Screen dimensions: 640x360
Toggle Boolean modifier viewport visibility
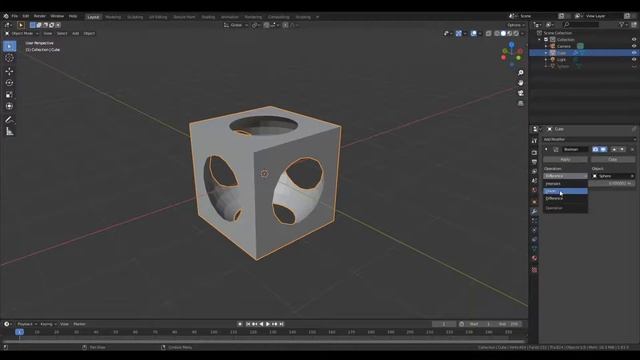coord(603,149)
